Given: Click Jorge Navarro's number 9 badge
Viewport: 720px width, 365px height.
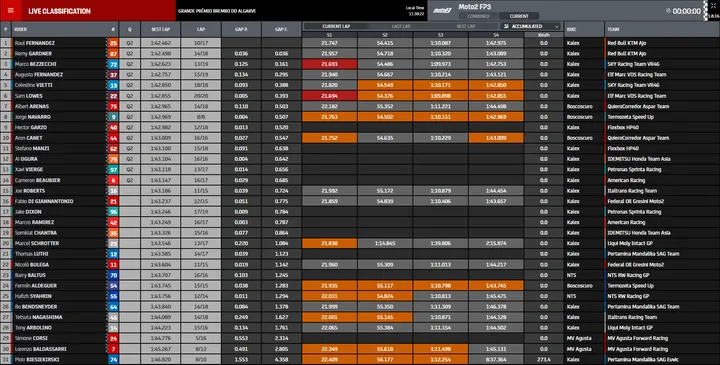Looking at the screenshot, I should coord(113,117).
